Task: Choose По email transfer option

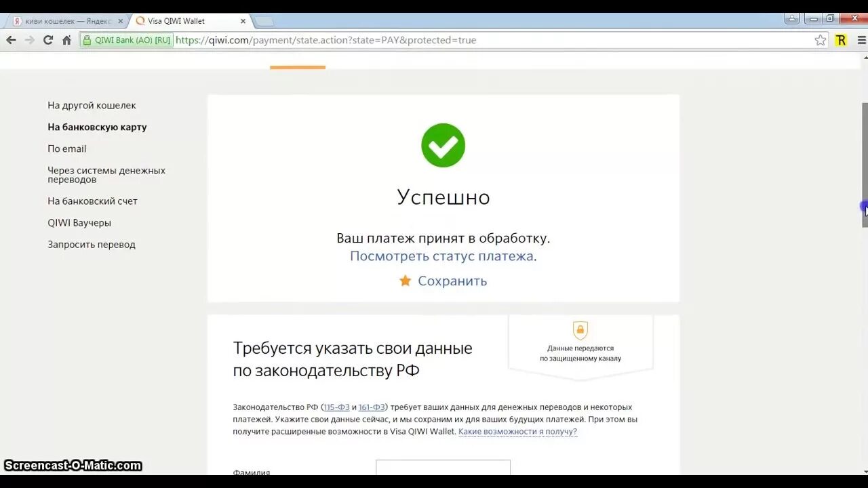Action: click(x=67, y=148)
